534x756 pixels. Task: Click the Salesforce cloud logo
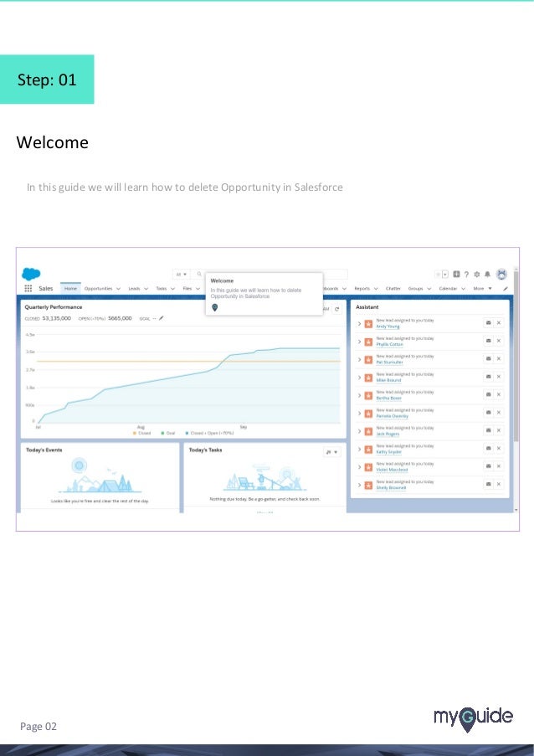[x=31, y=274]
